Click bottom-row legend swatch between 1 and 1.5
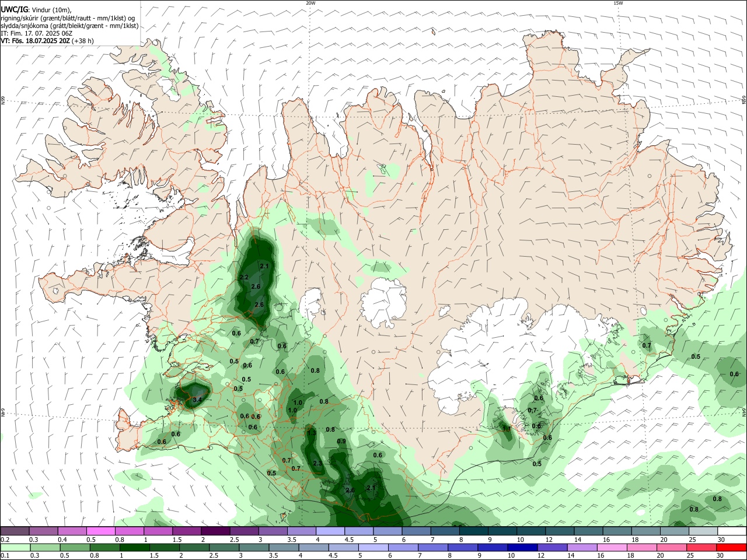This screenshot has height=560, width=747. point(134,547)
